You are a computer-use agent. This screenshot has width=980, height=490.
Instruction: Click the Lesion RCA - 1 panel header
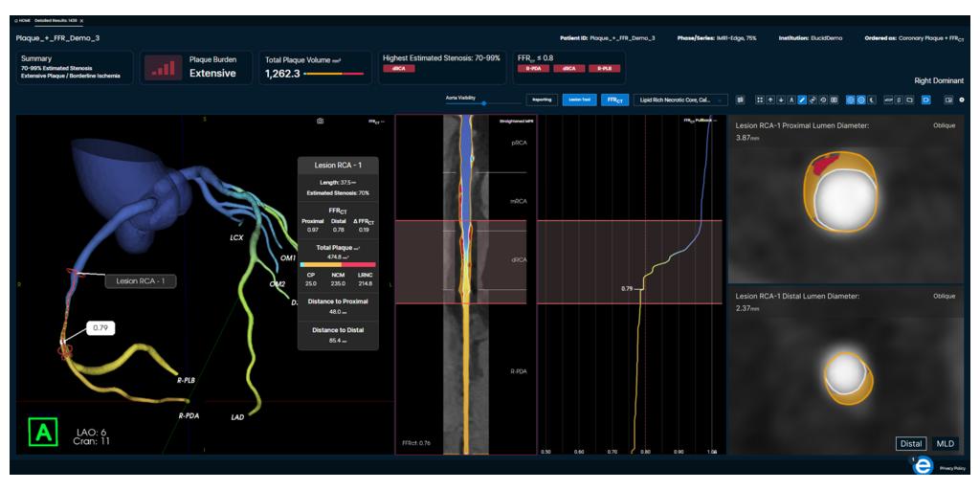338,166
